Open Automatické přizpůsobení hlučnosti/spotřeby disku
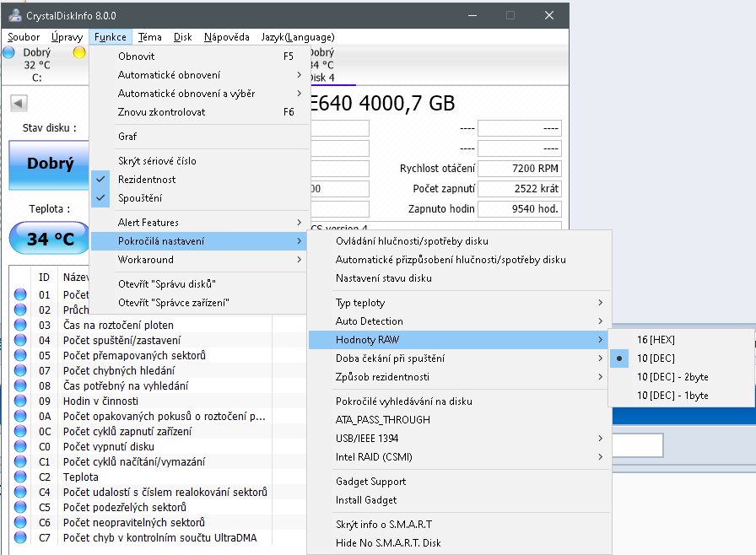This screenshot has width=756, height=555. pos(460,260)
